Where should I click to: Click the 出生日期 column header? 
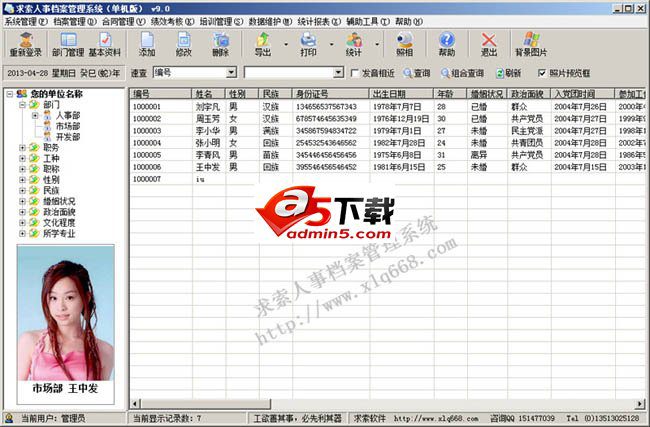point(401,94)
